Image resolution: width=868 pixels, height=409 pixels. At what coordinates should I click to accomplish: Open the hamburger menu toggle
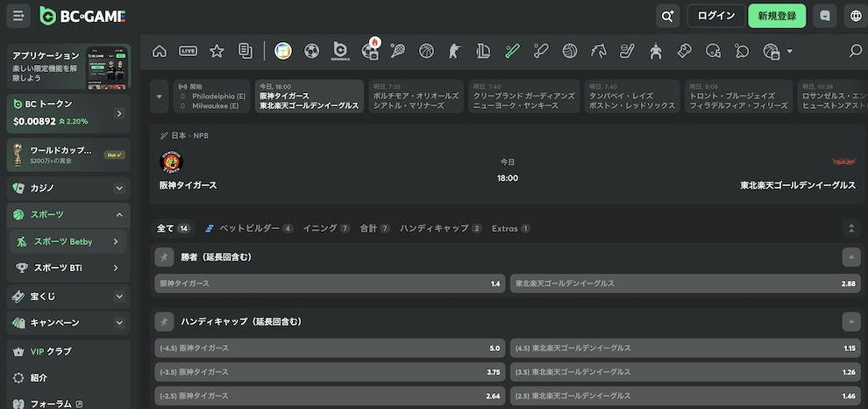(x=18, y=16)
